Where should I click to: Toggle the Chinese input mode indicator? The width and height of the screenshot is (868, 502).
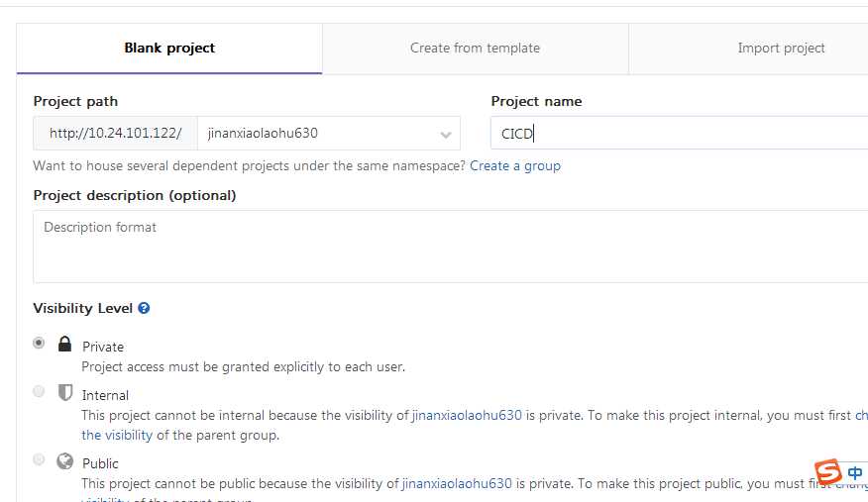pos(855,473)
